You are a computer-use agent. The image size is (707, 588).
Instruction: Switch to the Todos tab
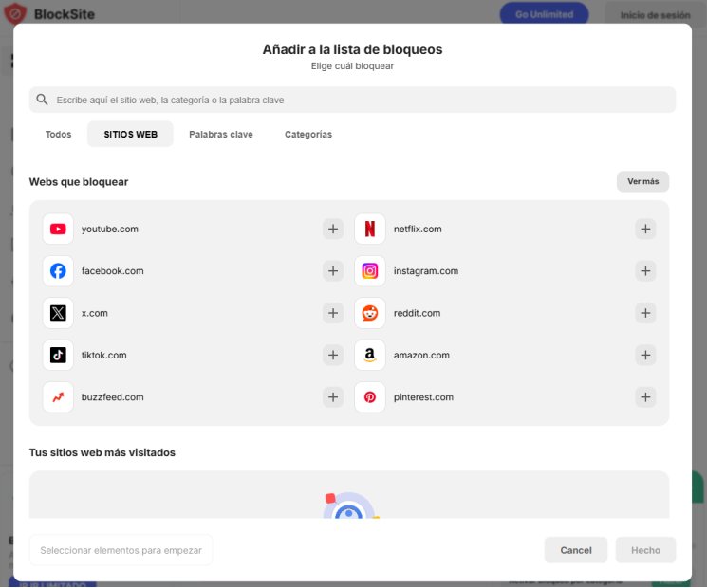[58, 135]
